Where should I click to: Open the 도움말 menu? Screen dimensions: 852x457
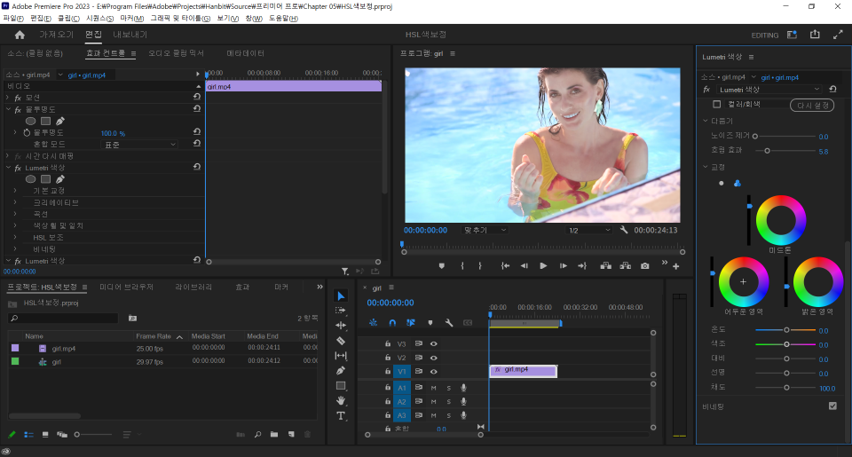tap(283, 18)
